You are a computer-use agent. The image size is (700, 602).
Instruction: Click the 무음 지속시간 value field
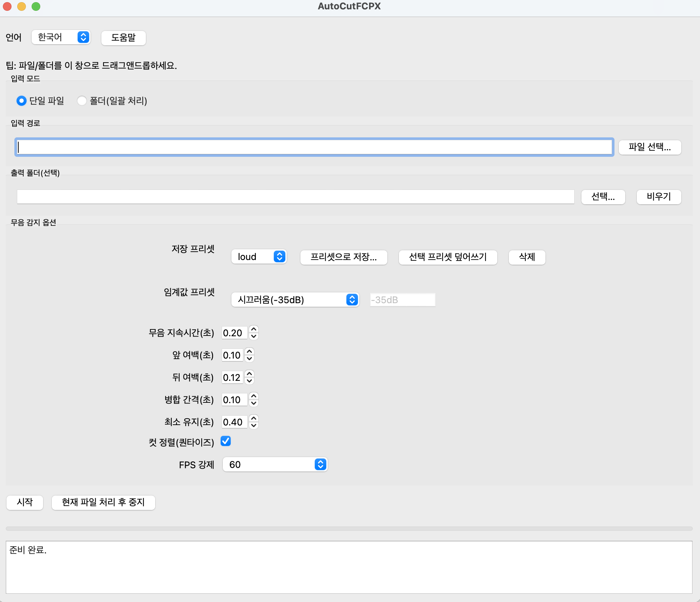coord(234,333)
